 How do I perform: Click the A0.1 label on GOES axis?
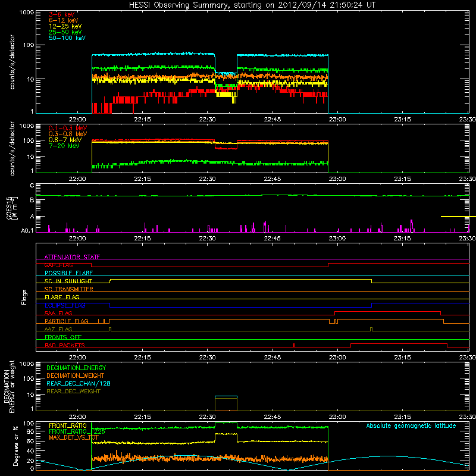pos(27,230)
